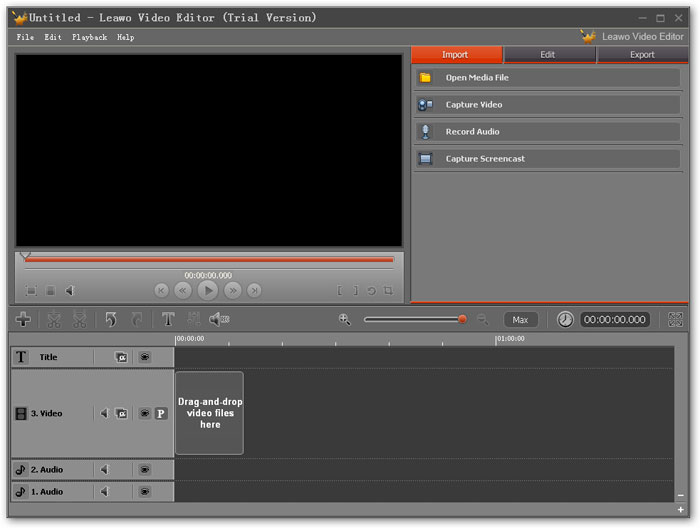The height and width of the screenshot is (528, 700).
Task: Click the zoom in magnifier icon
Action: click(344, 319)
